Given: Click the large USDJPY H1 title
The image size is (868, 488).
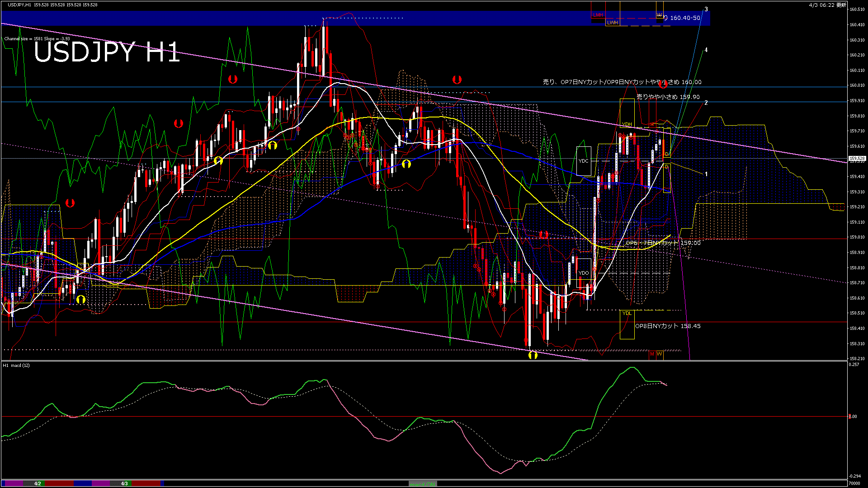Looking at the screenshot, I should [x=107, y=52].
